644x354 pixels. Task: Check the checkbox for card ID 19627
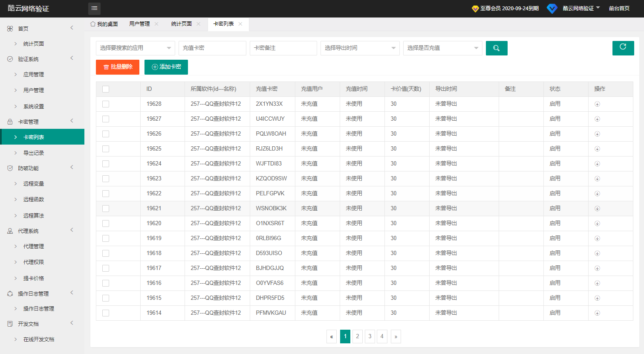105,119
